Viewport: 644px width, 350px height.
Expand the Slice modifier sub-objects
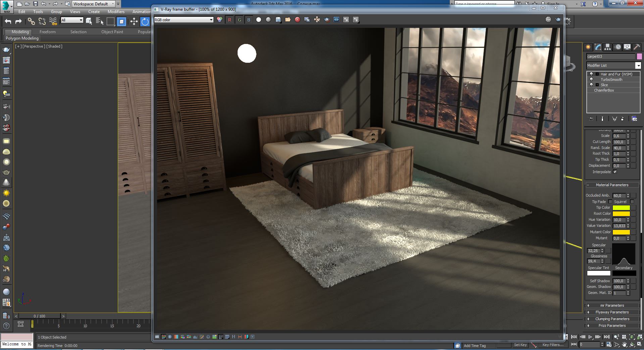coord(597,85)
